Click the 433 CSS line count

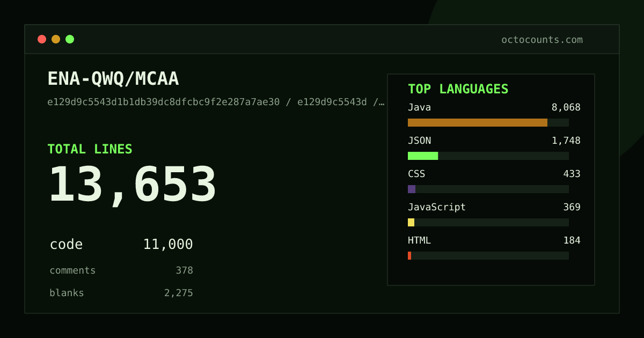pyautogui.click(x=572, y=174)
